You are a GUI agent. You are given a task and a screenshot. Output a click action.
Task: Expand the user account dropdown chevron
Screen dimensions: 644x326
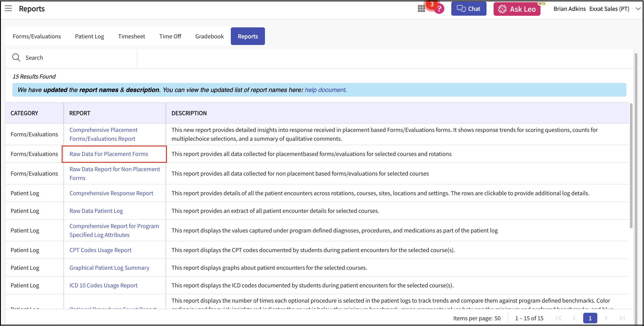(638, 9)
